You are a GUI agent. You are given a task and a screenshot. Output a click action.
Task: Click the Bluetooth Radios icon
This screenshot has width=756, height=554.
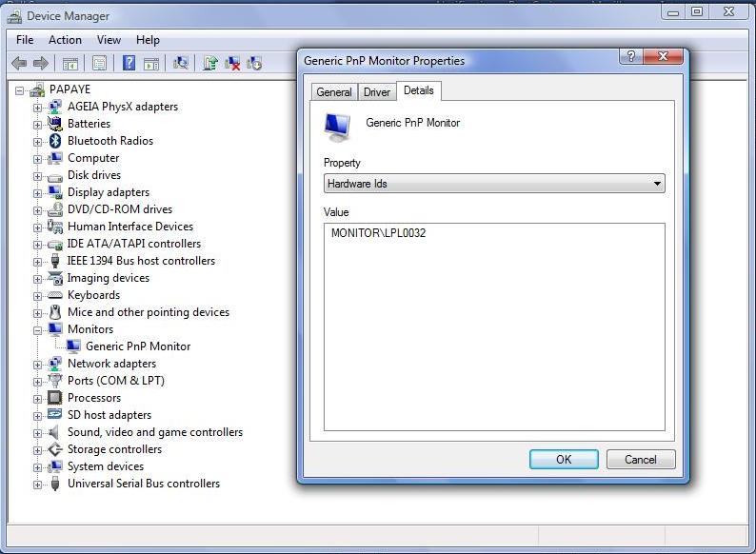[x=55, y=141]
